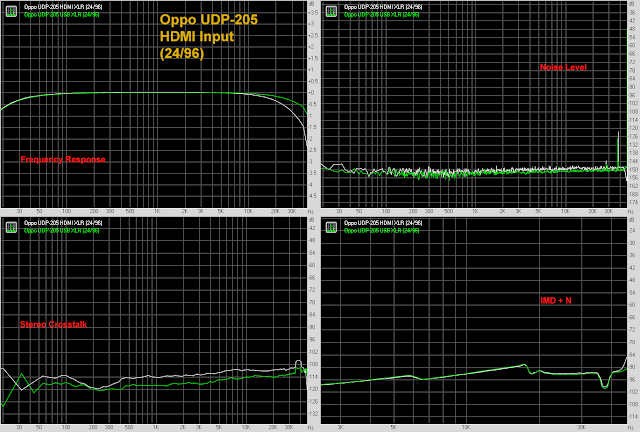Screen dimensions: 640x432
Task: Click the '-24' value on IMD + N axis
Action: click(633, 231)
